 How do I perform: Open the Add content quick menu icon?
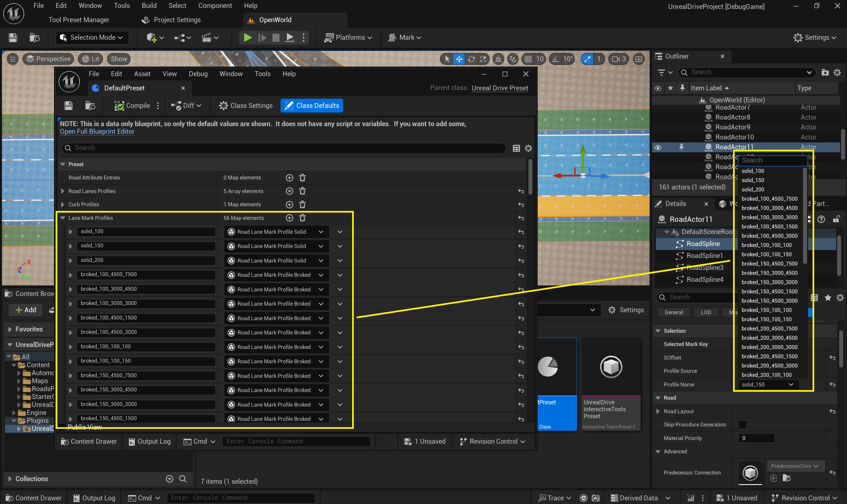[155, 37]
